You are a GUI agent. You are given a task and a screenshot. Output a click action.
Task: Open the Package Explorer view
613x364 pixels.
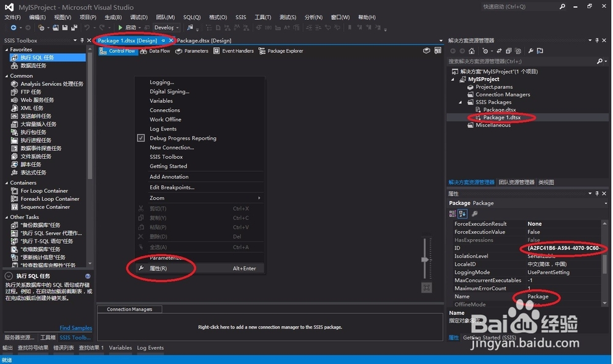pos(281,51)
